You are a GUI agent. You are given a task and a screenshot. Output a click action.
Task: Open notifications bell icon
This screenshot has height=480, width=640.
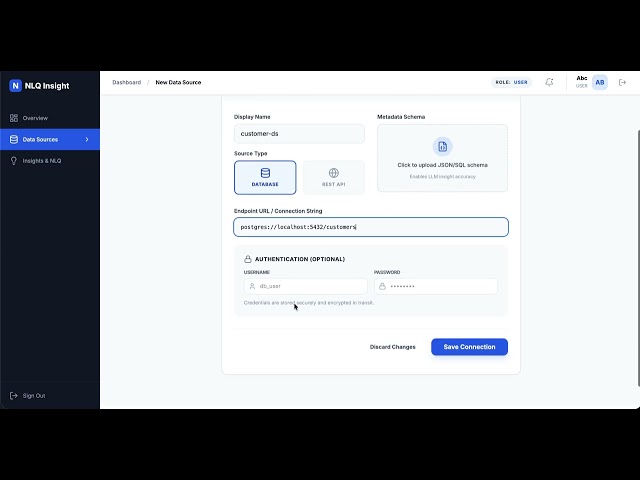pyautogui.click(x=549, y=82)
